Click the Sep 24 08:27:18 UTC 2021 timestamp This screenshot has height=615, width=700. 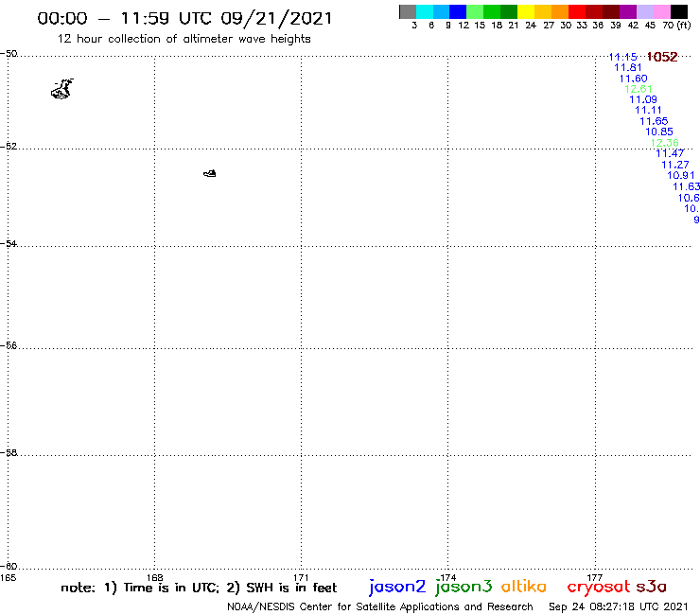click(x=619, y=606)
